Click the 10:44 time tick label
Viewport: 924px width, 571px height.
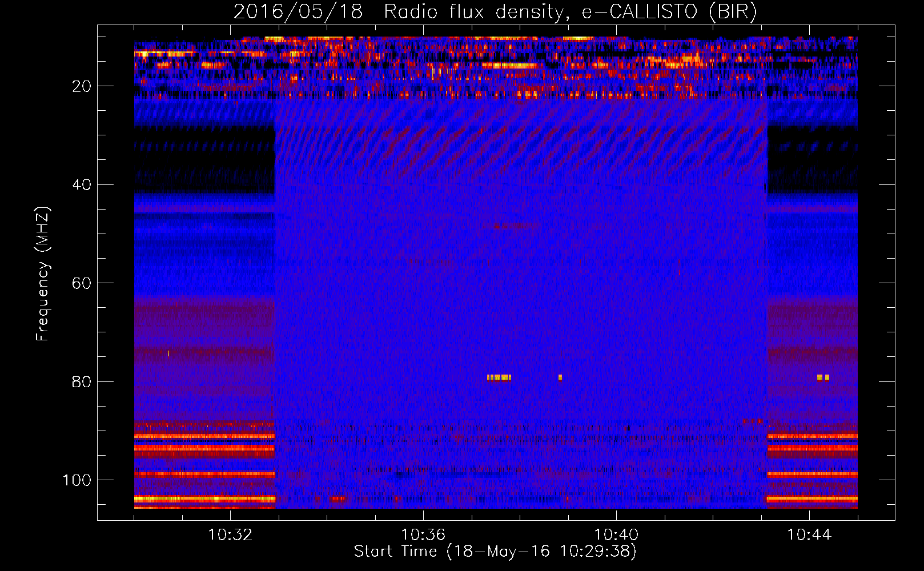pyautogui.click(x=809, y=535)
